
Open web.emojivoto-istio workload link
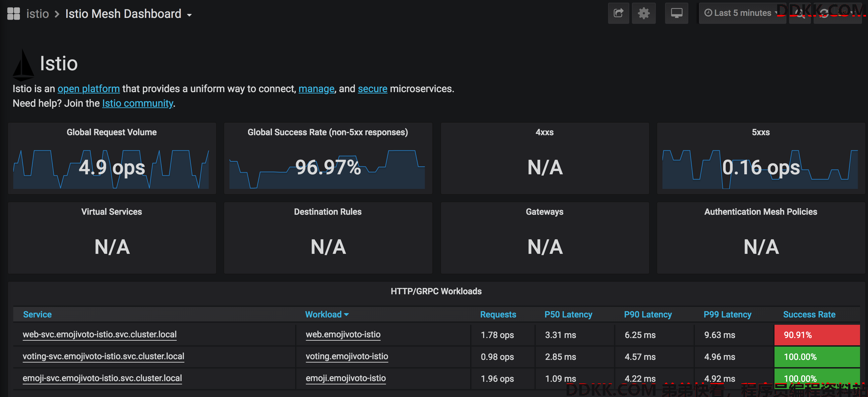click(x=343, y=334)
